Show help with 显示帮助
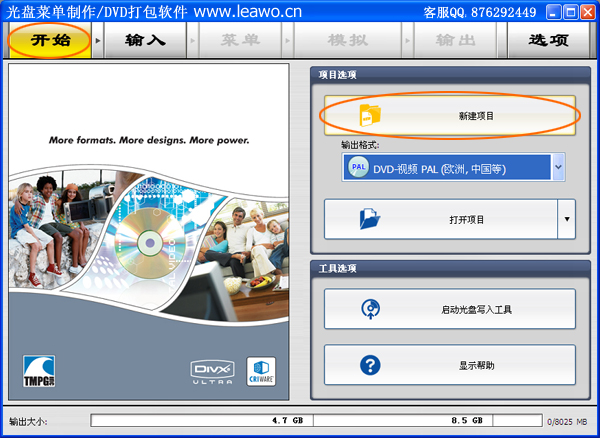The image size is (600, 438). coord(450,365)
